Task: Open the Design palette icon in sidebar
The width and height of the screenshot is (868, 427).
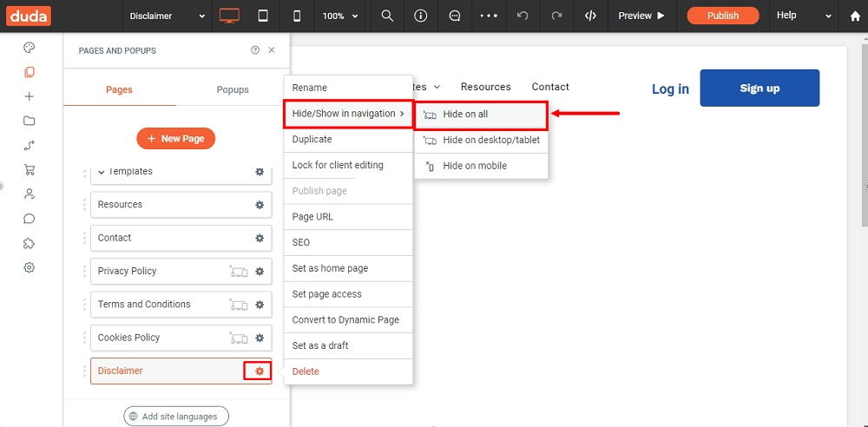Action: (30, 48)
